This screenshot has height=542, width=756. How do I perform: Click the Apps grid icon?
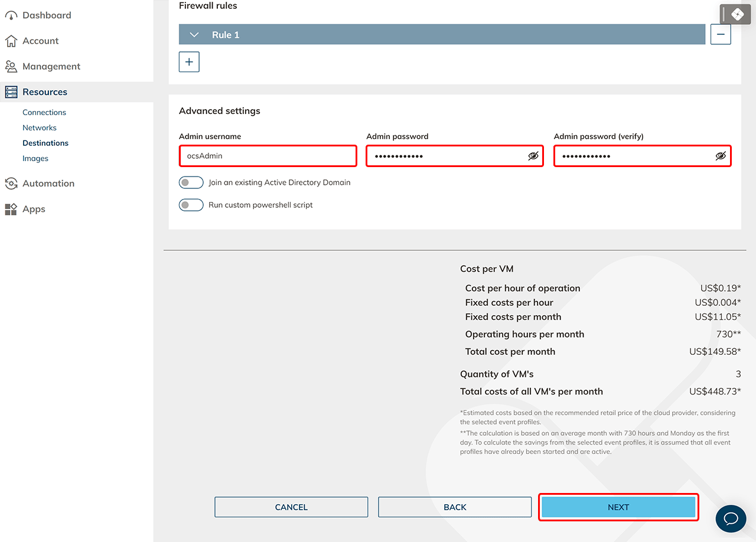coord(11,210)
